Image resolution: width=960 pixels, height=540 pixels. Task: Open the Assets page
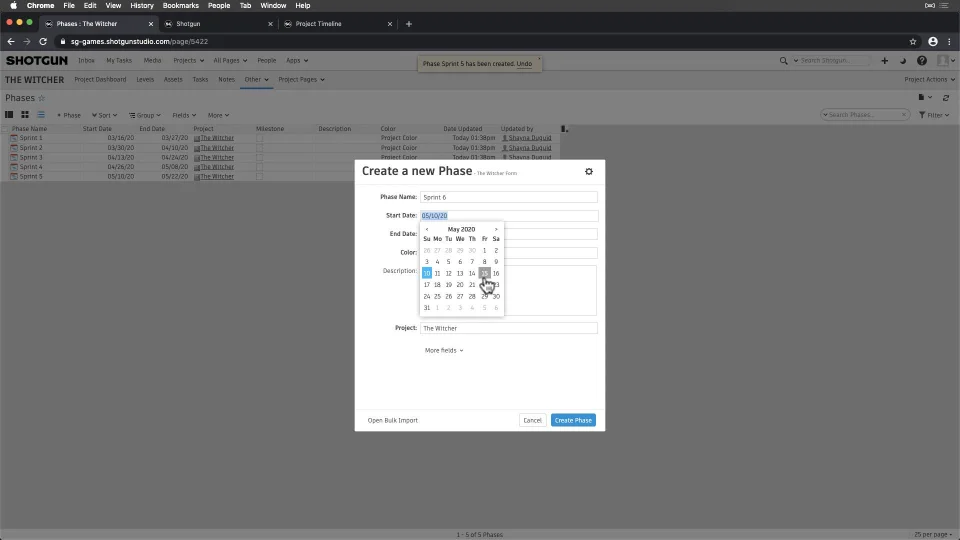(173, 80)
